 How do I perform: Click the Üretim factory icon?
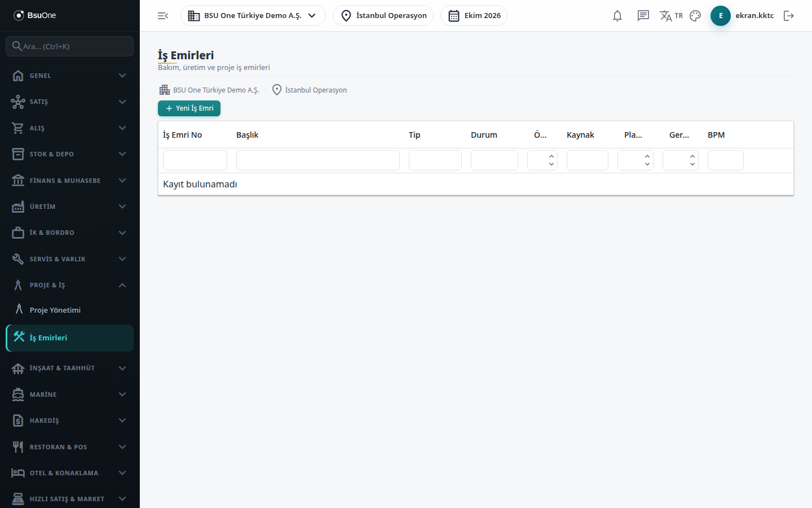click(x=18, y=207)
